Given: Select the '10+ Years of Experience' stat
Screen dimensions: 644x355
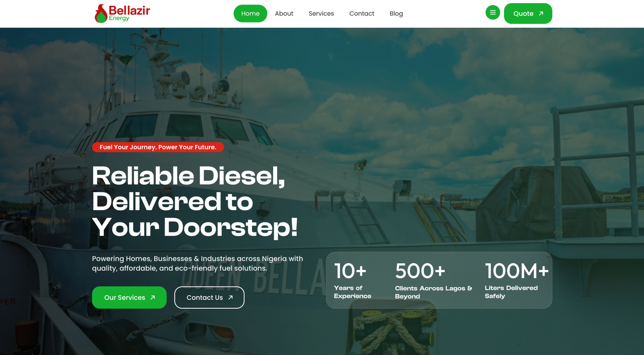Looking at the screenshot, I should tap(352, 280).
